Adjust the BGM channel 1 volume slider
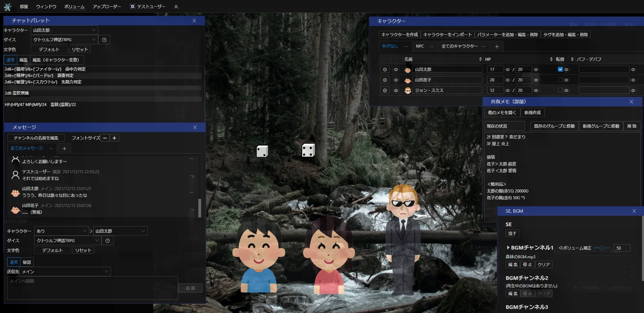 (602, 248)
